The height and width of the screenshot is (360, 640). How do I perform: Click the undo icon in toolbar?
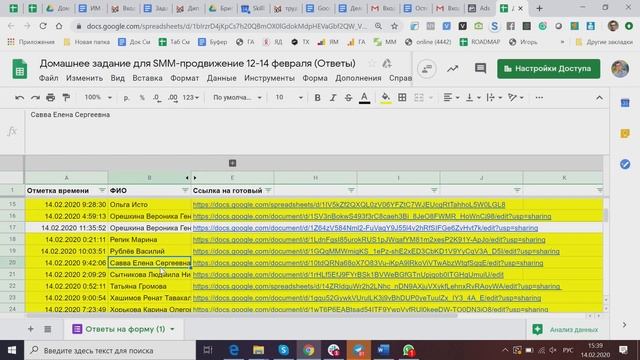pyautogui.click(x=19, y=98)
